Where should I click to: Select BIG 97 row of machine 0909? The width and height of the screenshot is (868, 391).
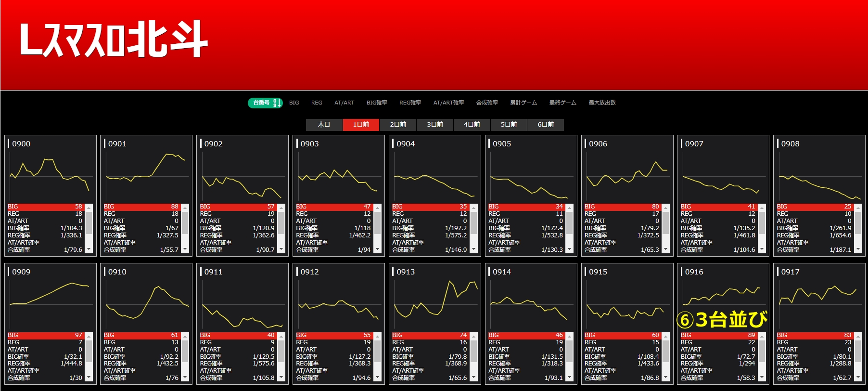point(45,335)
